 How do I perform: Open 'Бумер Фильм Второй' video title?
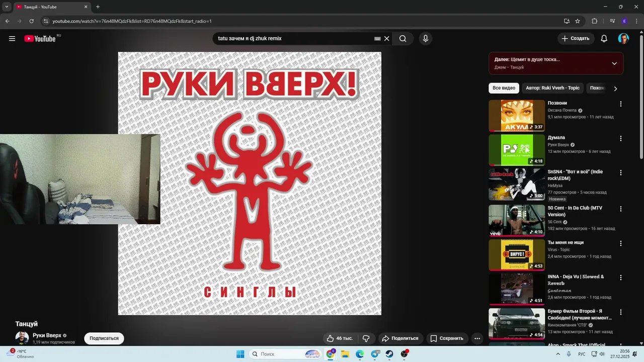(580, 315)
